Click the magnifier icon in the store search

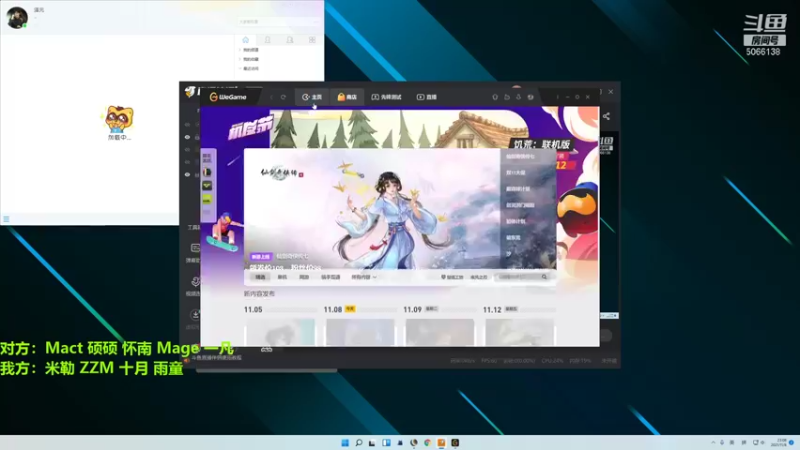pyautogui.click(x=544, y=277)
